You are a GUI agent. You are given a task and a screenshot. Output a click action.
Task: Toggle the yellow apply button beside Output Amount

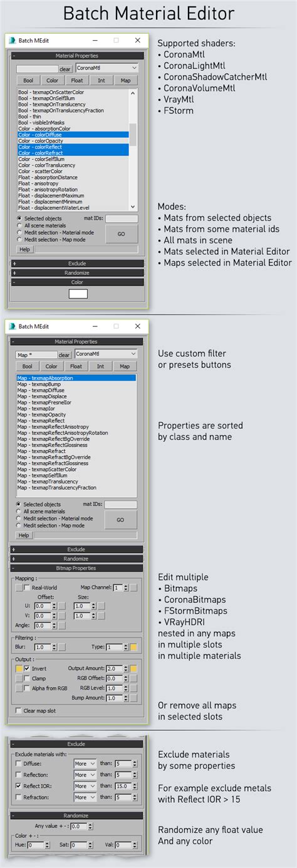point(133,668)
